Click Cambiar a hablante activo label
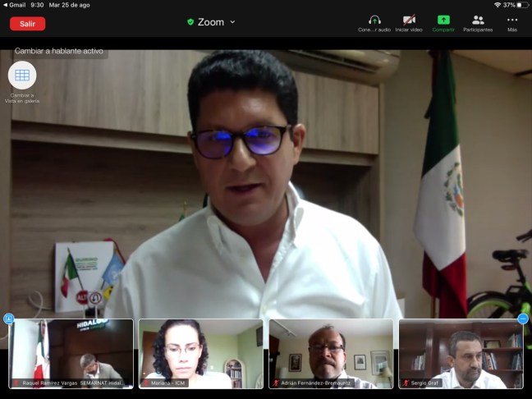 [x=59, y=51]
